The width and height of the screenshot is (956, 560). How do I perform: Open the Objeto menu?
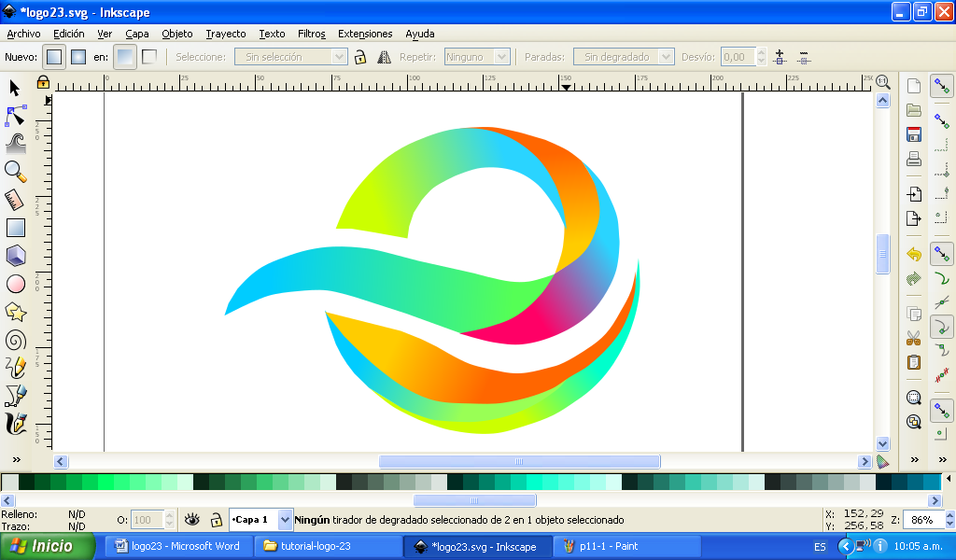coord(177,34)
